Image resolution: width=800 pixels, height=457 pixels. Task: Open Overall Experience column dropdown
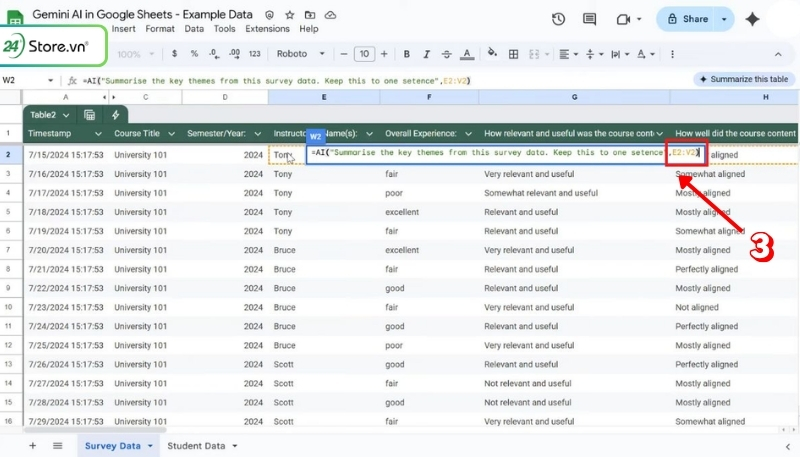468,134
